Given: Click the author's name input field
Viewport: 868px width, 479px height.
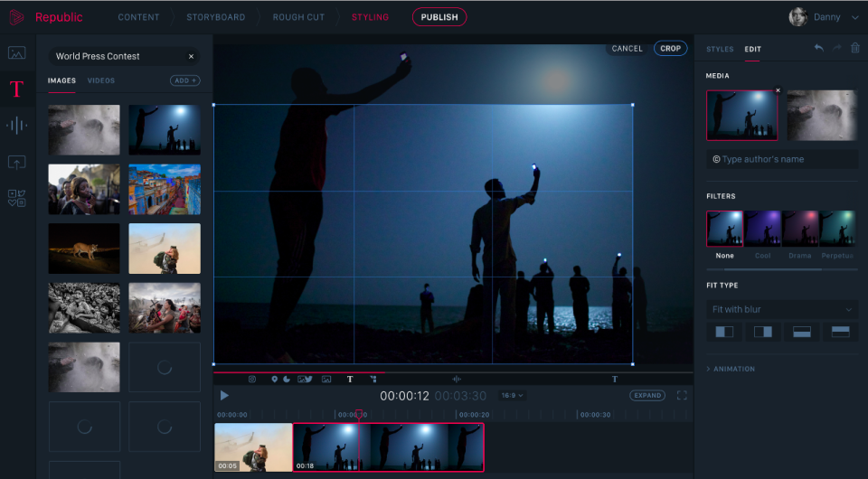Looking at the screenshot, I should 782,159.
